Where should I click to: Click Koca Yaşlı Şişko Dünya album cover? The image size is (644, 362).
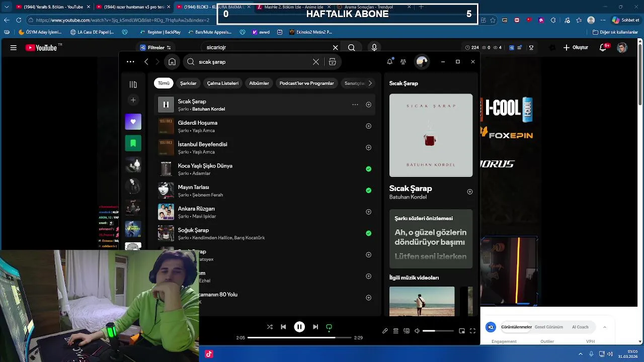(166, 169)
